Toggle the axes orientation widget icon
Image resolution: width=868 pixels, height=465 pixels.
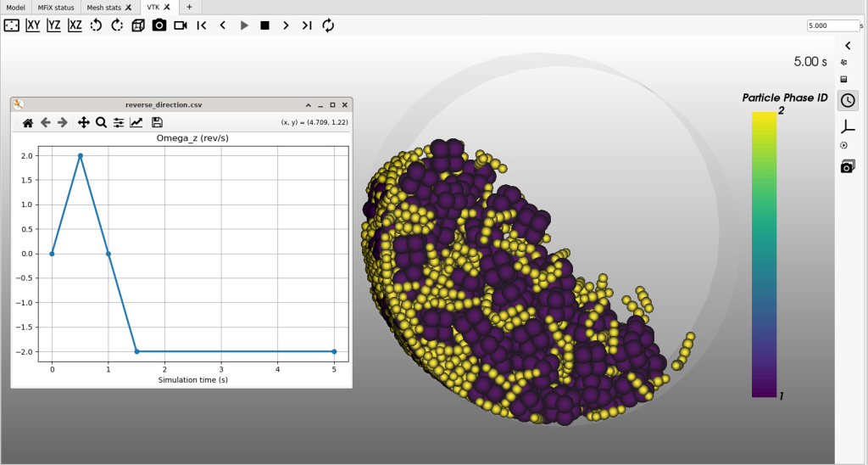click(x=848, y=127)
